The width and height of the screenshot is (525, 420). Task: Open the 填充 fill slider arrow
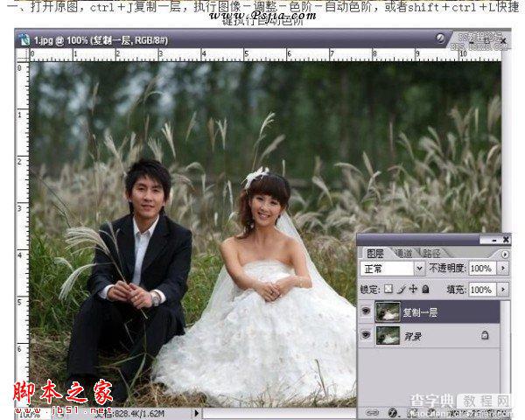click(x=502, y=290)
